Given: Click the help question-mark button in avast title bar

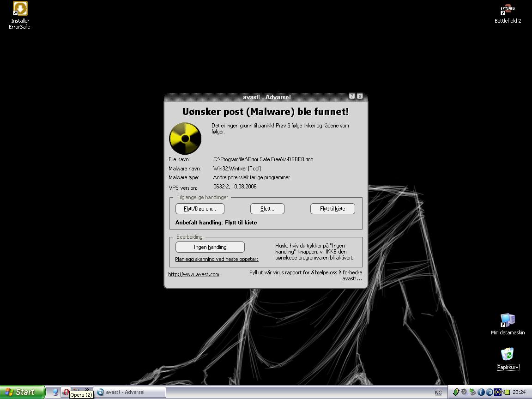Looking at the screenshot, I should pos(352,97).
